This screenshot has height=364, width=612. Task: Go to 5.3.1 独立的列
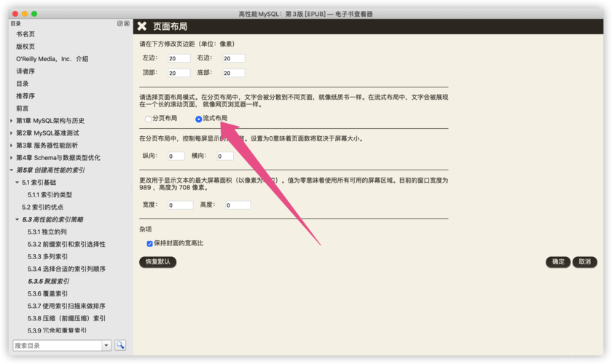tap(47, 232)
